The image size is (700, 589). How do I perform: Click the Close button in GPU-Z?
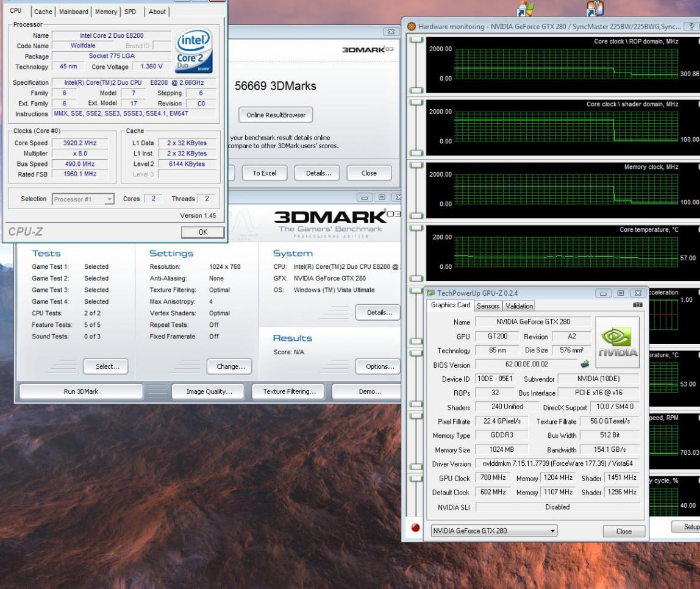(x=624, y=531)
